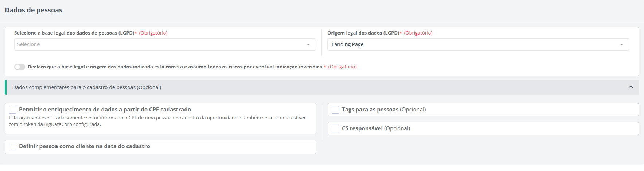Click the 'Tags para as pessoas (Opcional)' label text
This screenshot has height=171, width=644.
pos(384,110)
